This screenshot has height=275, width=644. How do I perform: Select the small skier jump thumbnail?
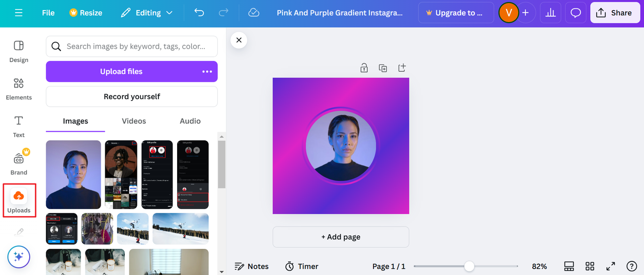pos(133,229)
